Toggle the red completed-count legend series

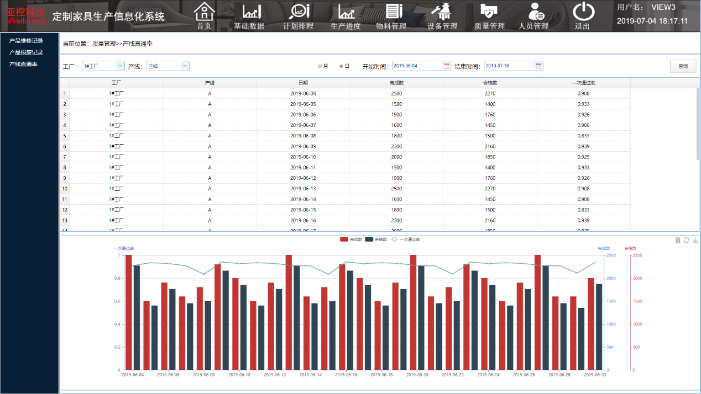tap(351, 239)
